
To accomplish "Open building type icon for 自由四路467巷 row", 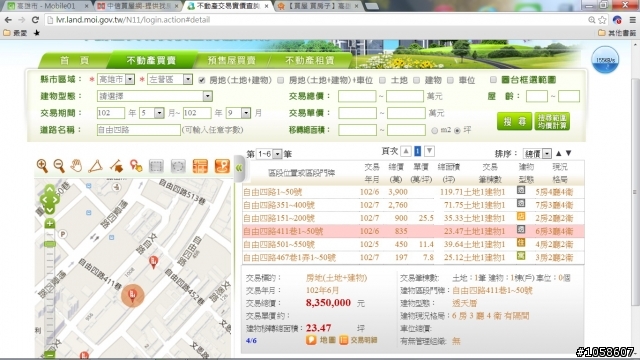I will pos(521,256).
